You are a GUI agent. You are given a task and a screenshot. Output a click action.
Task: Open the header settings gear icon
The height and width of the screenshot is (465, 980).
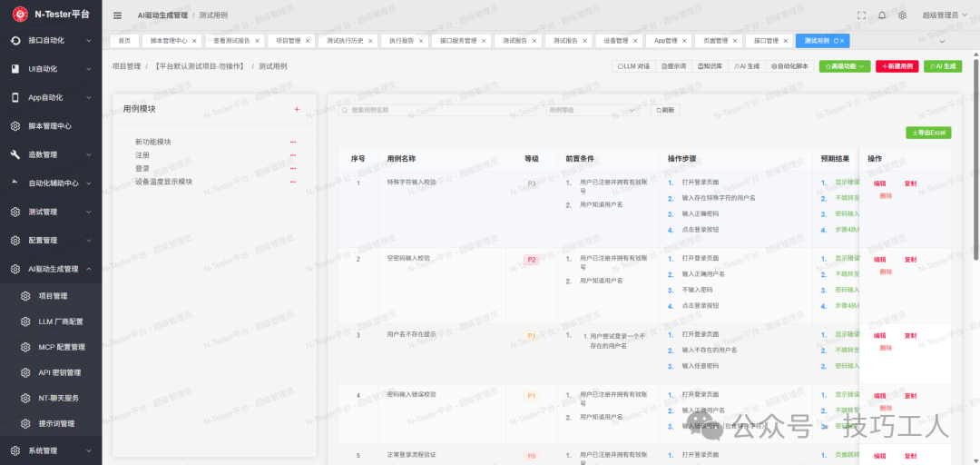[x=903, y=15]
